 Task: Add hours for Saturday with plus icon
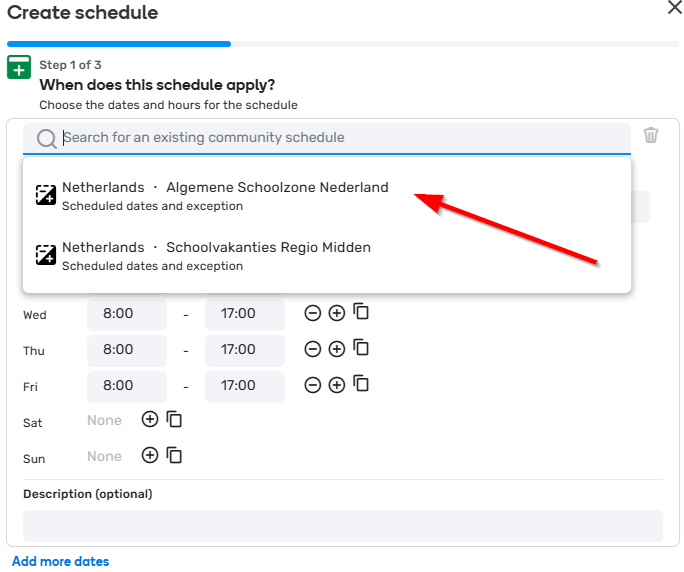[x=150, y=420]
